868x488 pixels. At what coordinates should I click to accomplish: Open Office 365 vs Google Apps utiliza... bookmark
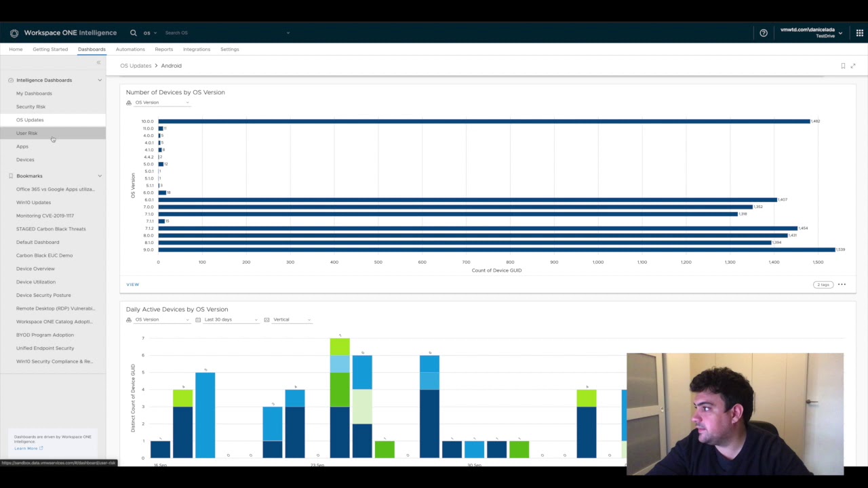(x=56, y=189)
